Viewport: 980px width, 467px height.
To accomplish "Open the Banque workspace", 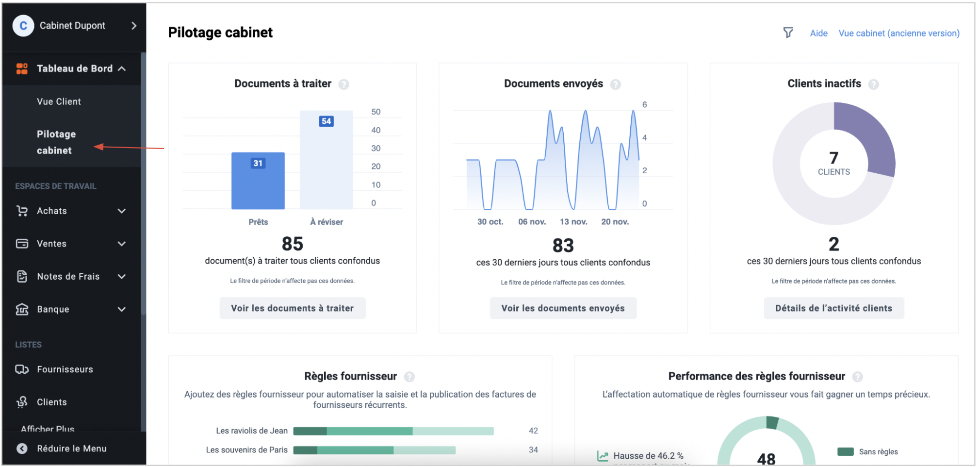I will point(53,309).
